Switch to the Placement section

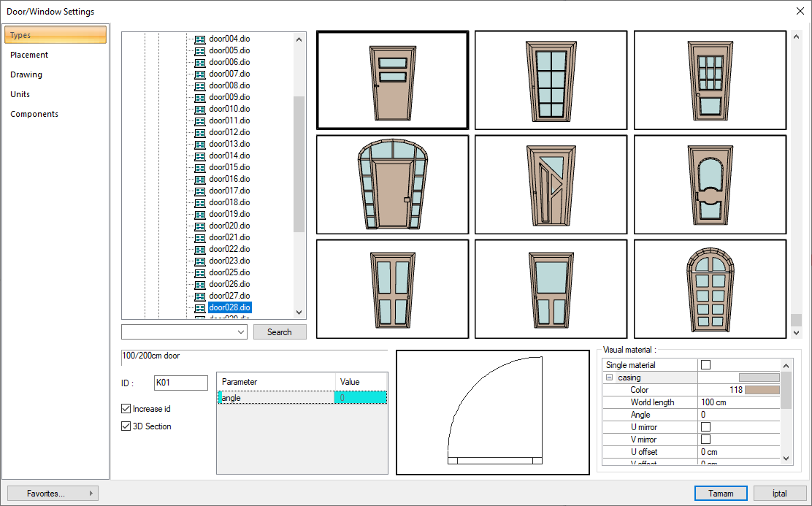coord(29,55)
